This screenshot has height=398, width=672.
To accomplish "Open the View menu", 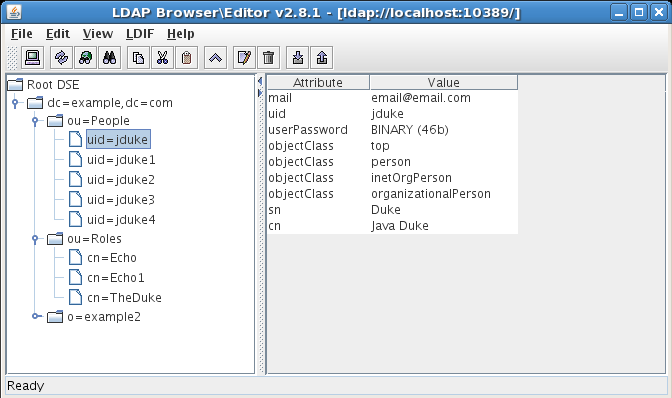I will coord(98,34).
